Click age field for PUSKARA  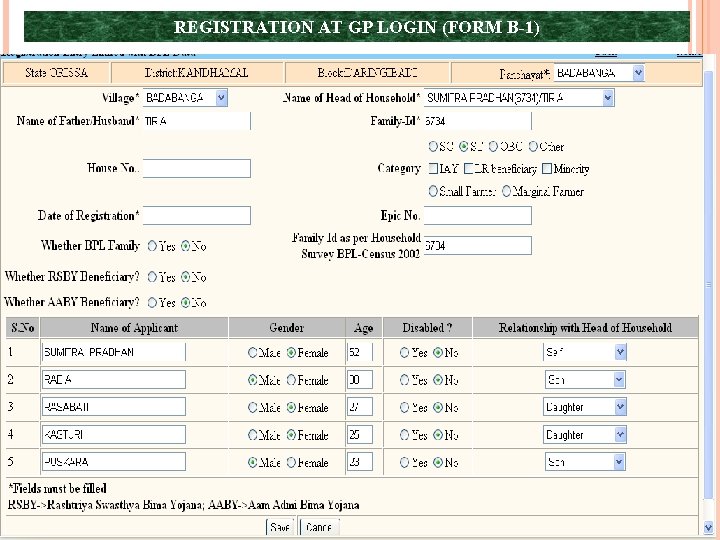pos(360,462)
